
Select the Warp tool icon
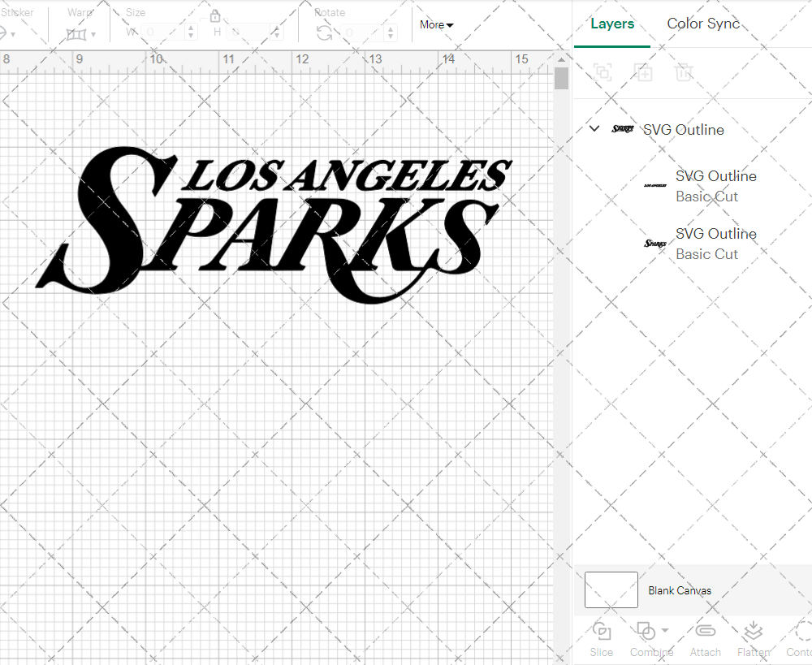click(78, 34)
